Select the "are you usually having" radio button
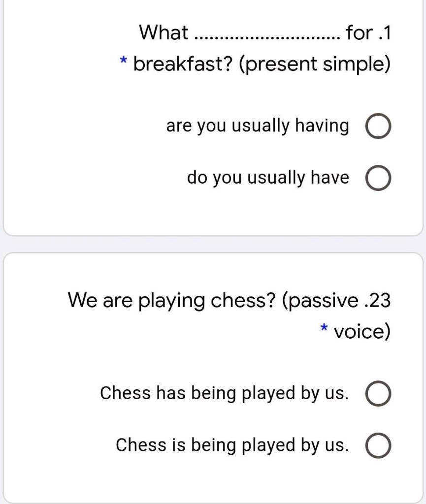Image resolution: width=426 pixels, height=504 pixels. 378,126
